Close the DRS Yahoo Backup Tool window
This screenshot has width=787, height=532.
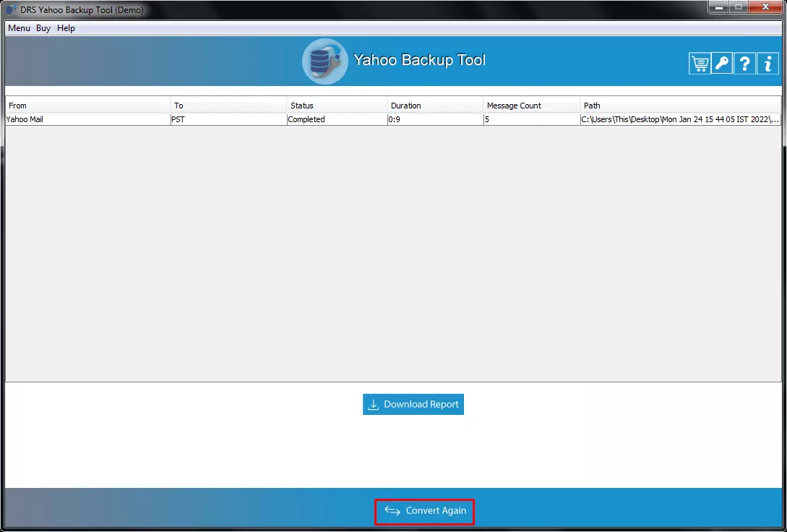(765, 7)
